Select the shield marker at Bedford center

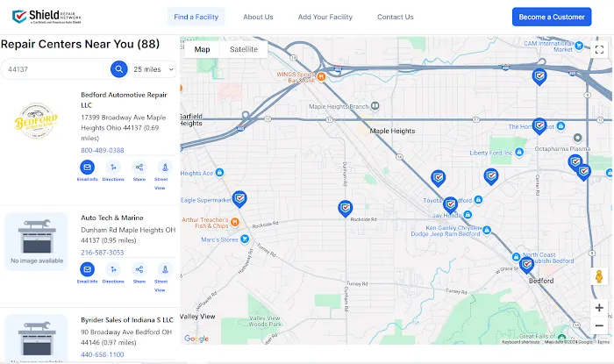[526, 265]
